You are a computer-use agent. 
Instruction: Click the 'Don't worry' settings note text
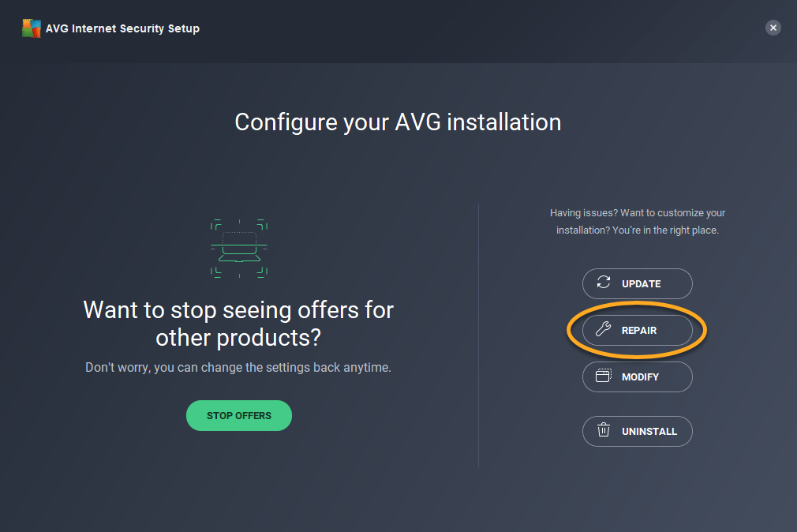pyautogui.click(x=238, y=368)
